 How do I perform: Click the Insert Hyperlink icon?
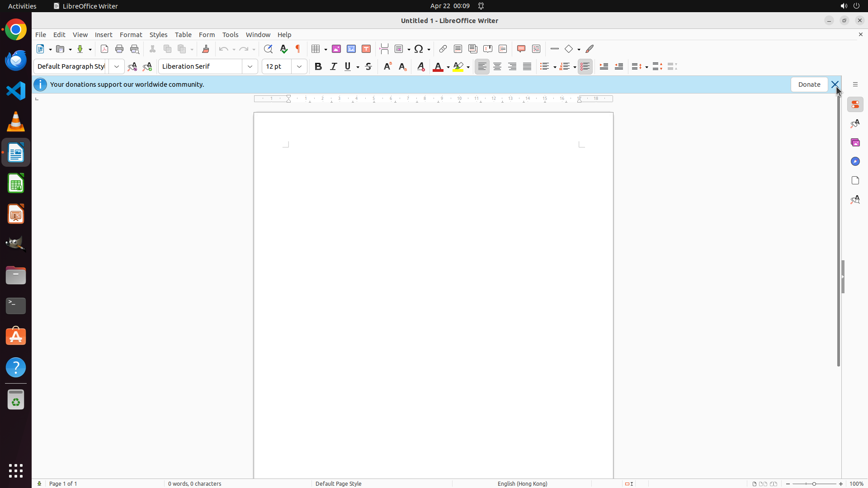click(443, 49)
